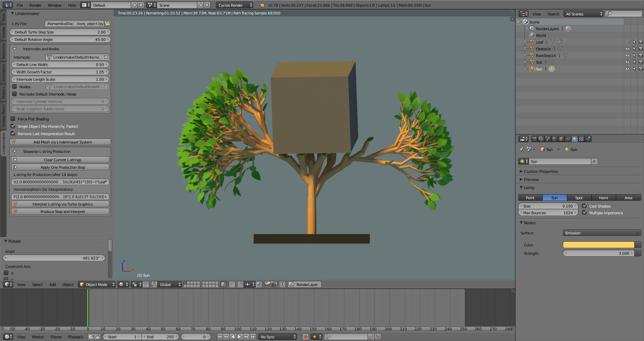This screenshot has width=644, height=341.
Task: Open the Scene properties tab
Action: click(548, 139)
